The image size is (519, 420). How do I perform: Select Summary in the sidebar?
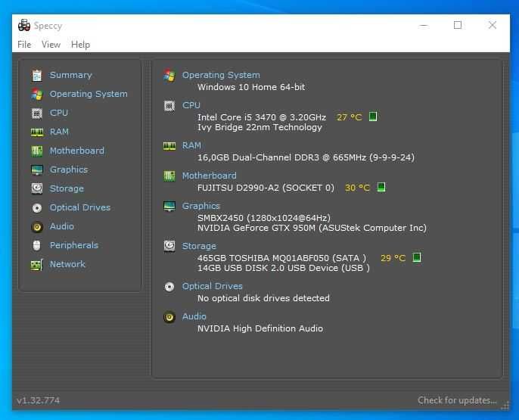click(x=70, y=75)
